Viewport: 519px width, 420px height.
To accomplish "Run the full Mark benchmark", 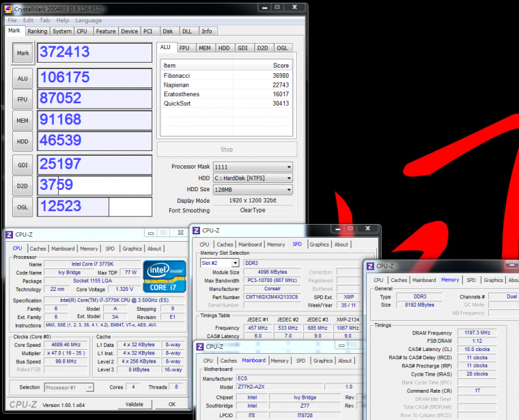I will [23, 53].
